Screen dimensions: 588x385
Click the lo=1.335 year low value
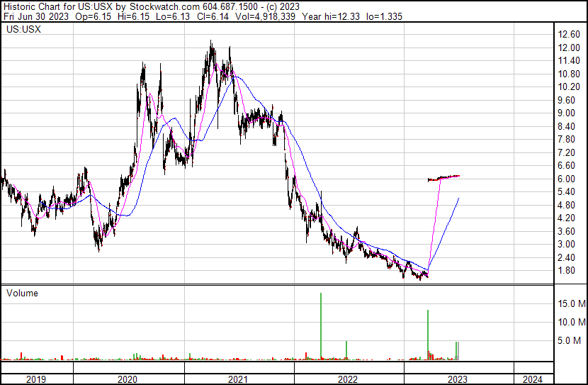(x=385, y=16)
